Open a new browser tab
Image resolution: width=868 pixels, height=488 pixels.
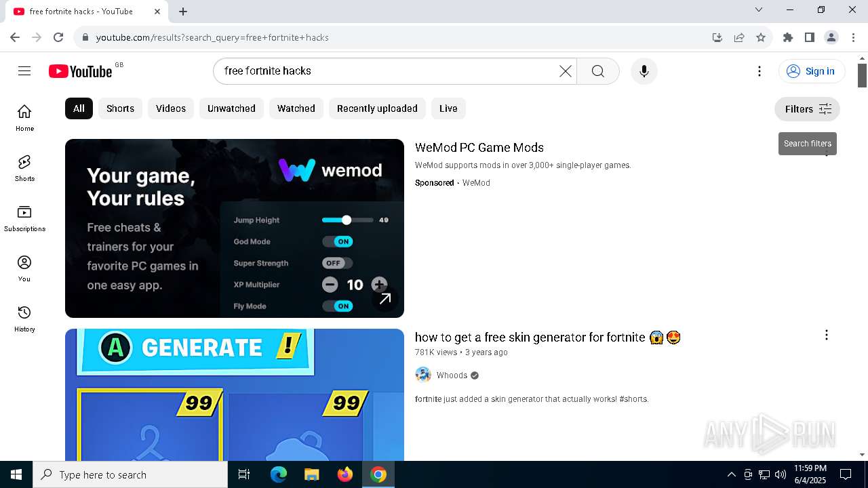tap(183, 12)
